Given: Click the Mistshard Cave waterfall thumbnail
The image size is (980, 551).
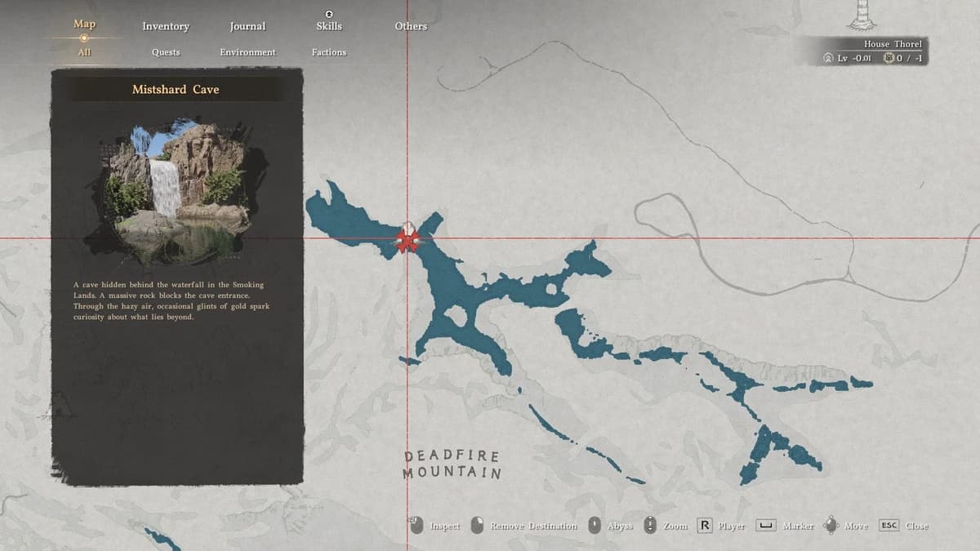Looking at the screenshot, I should (x=177, y=193).
